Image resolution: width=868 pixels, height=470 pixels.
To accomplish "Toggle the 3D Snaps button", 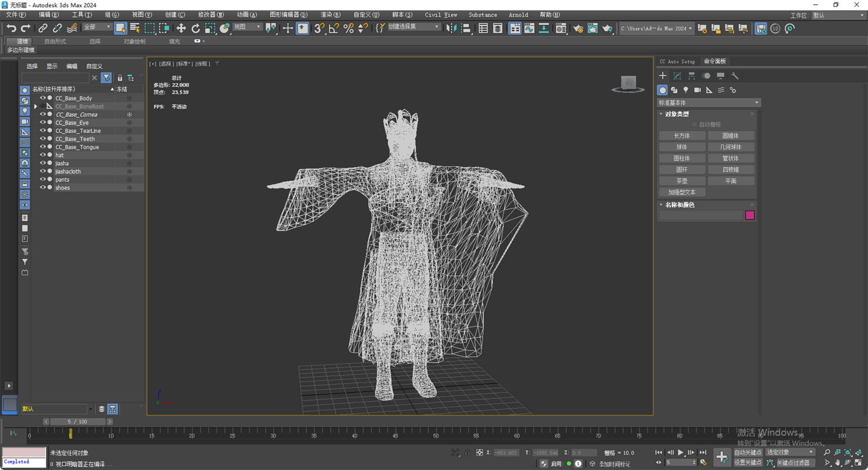I will (319, 28).
